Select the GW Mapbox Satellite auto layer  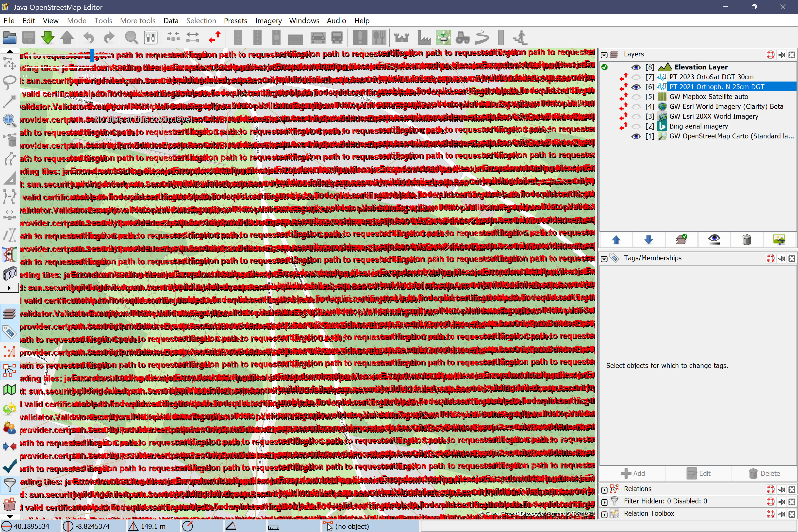708,97
